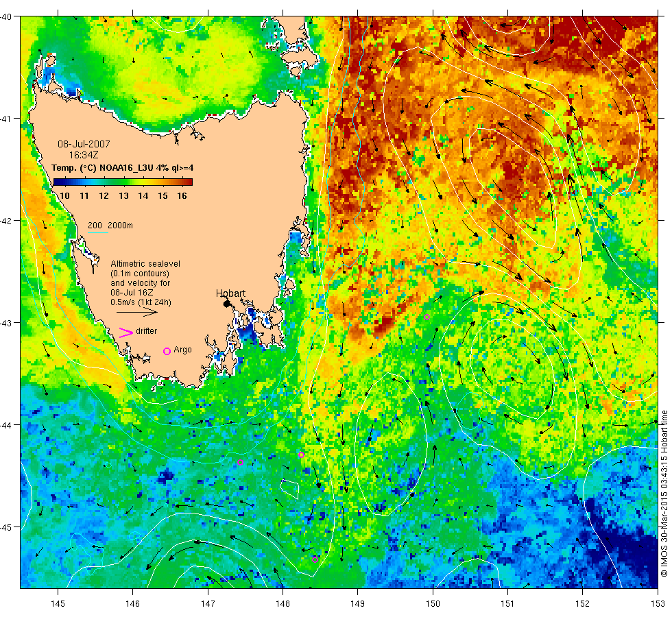This screenshot has height=617, width=672.
Task: Click the IMOS copyright timestamp text
Action: [664, 493]
